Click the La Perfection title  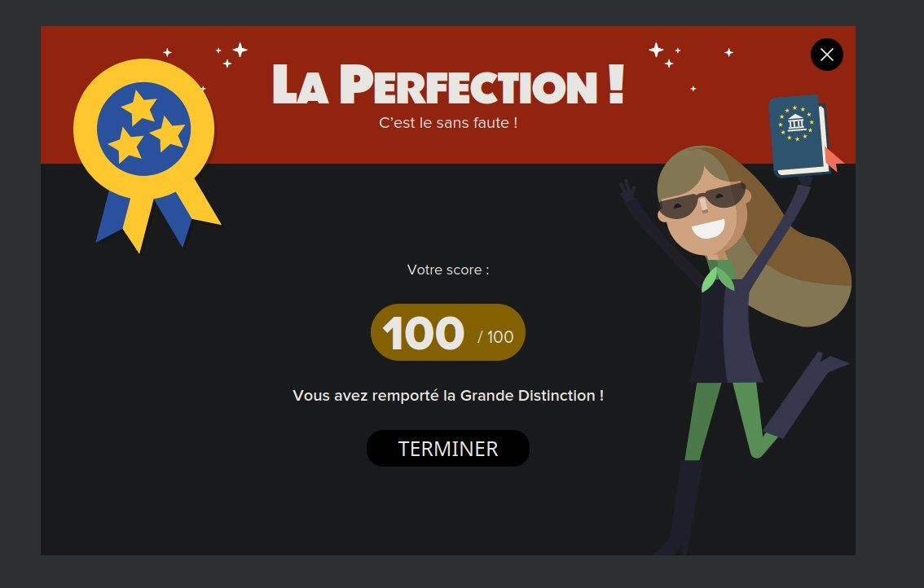[448, 84]
